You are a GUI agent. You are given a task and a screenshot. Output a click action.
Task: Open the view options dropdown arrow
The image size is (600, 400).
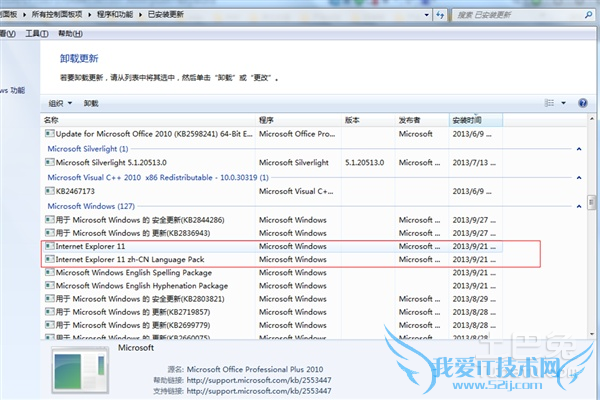(x=563, y=103)
